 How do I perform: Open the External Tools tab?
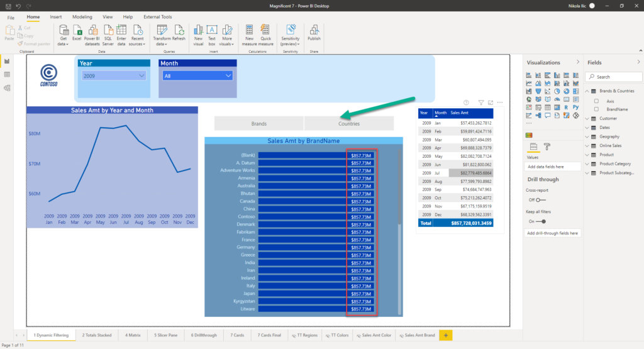tap(158, 17)
